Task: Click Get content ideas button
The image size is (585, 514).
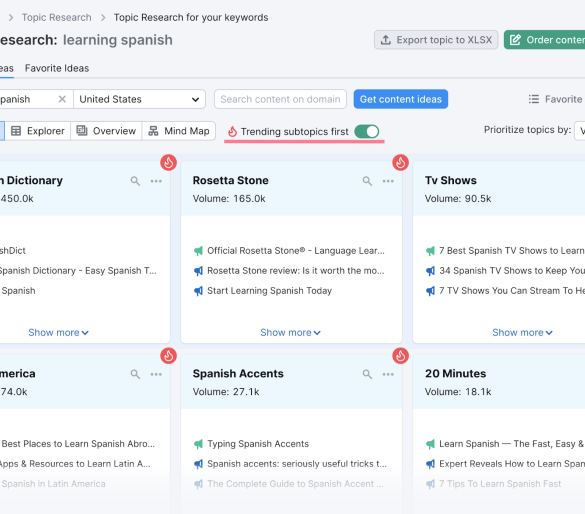Action: pos(401,99)
